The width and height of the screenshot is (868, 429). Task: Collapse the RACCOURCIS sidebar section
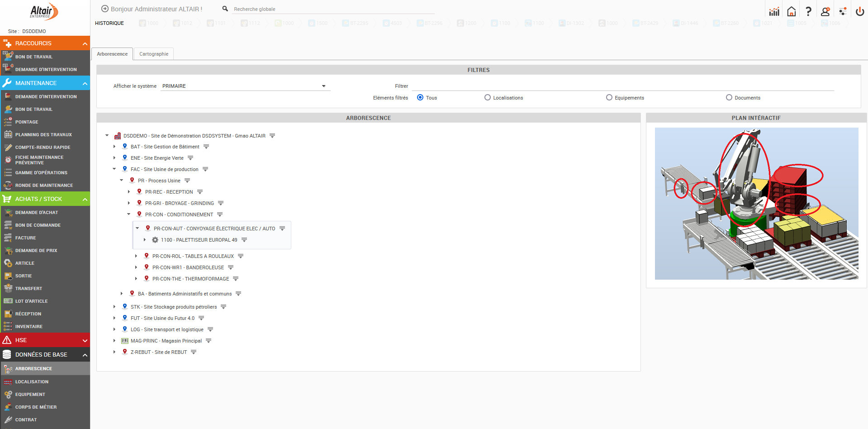pyautogui.click(x=85, y=43)
